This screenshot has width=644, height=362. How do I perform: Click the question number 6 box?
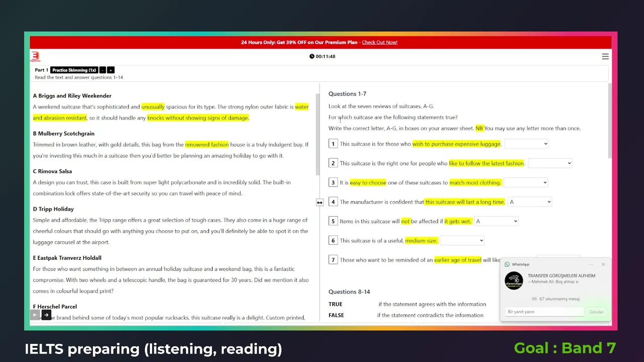click(x=333, y=240)
